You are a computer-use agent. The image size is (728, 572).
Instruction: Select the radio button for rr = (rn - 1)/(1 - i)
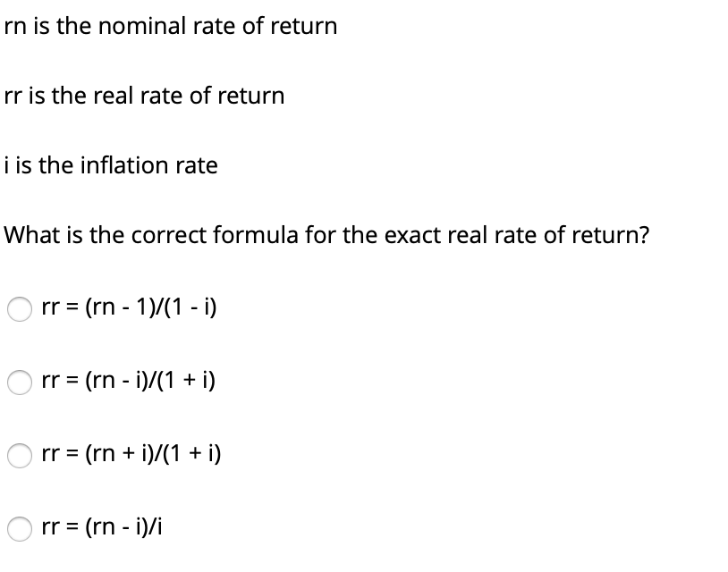20,307
